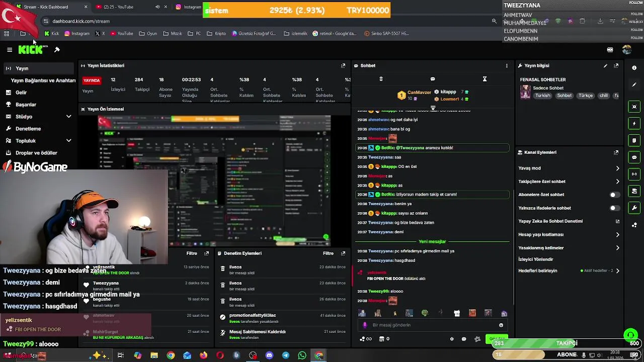The width and height of the screenshot is (644, 362).
Task: Click the lightning bolt icon in right rail
Action: pyautogui.click(x=634, y=123)
